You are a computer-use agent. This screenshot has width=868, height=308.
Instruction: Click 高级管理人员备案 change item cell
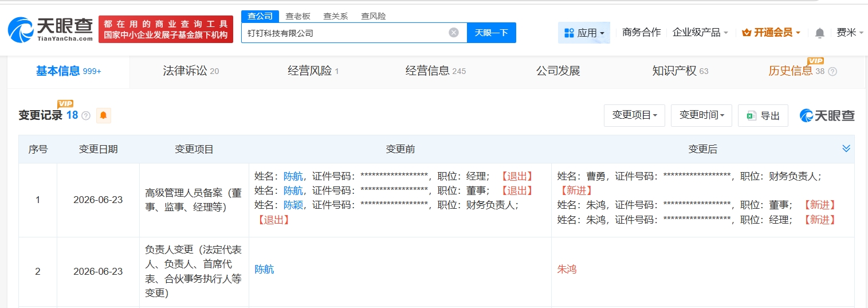pos(194,200)
